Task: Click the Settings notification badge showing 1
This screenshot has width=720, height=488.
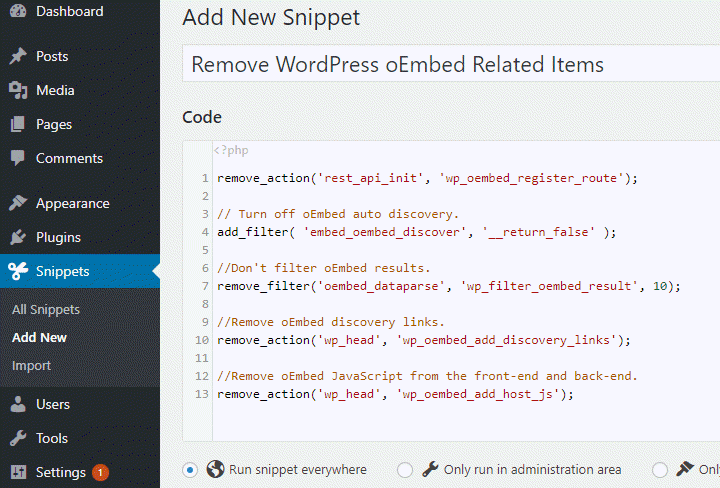Action: (x=100, y=472)
